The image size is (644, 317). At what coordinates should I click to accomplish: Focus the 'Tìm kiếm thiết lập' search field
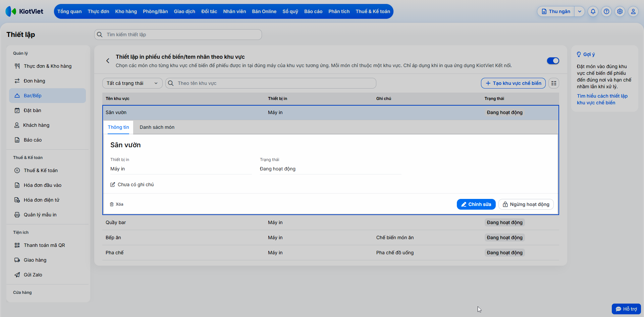(x=178, y=35)
